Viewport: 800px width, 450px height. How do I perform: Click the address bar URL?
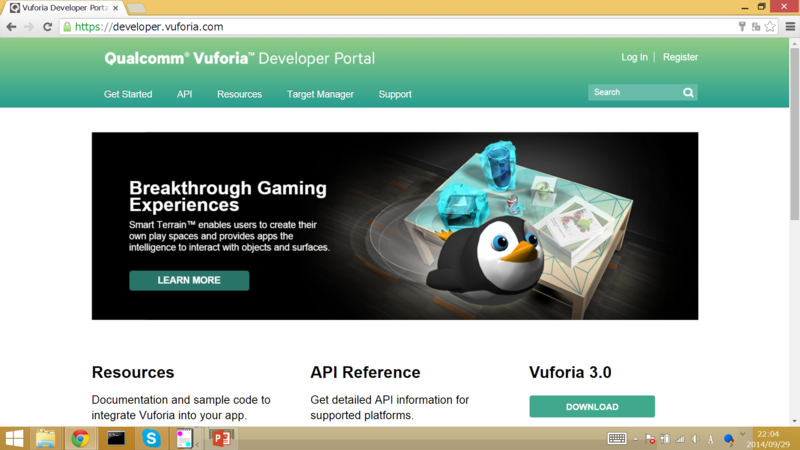pos(149,27)
